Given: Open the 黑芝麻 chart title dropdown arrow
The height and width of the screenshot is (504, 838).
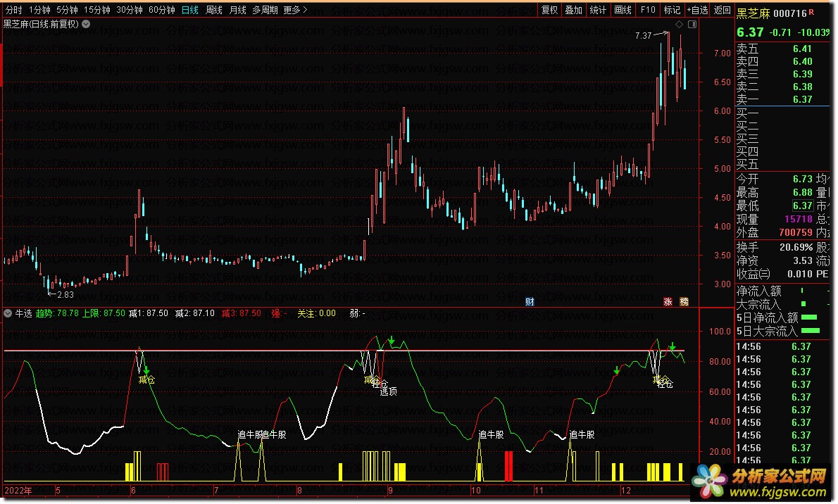Looking at the screenshot, I should coord(86,24).
